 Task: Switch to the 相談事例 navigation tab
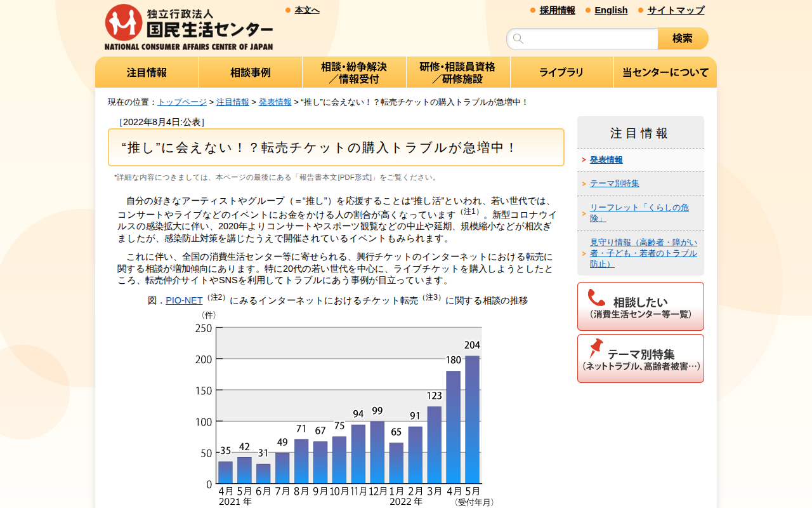pos(251,72)
